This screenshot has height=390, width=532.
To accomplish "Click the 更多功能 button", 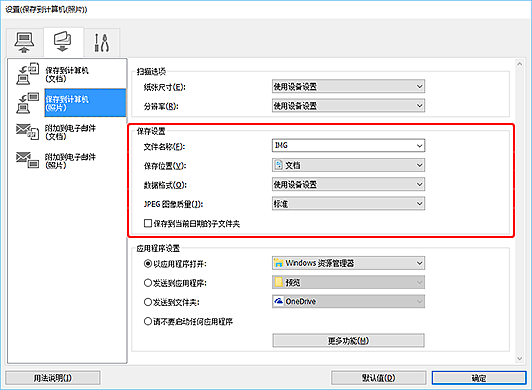I will point(348,340).
